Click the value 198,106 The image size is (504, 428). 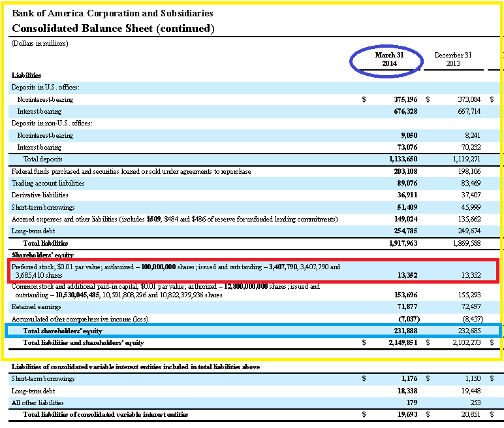click(469, 171)
